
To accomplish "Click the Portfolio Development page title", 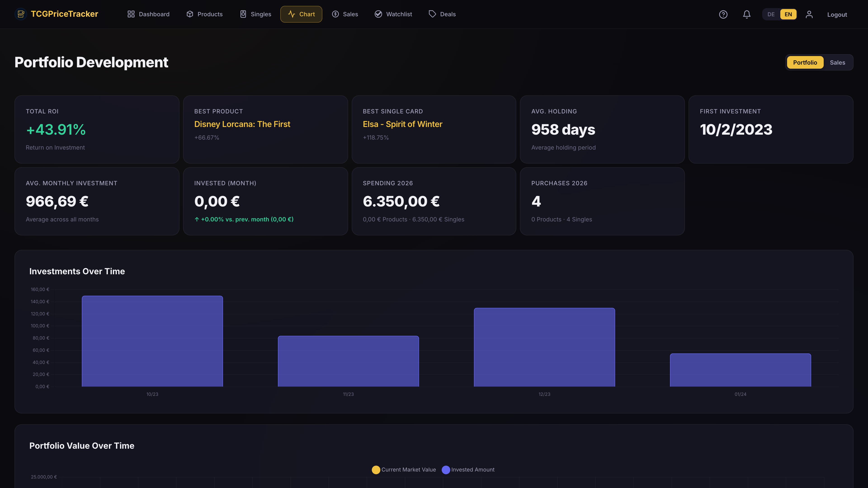I will click(x=91, y=62).
